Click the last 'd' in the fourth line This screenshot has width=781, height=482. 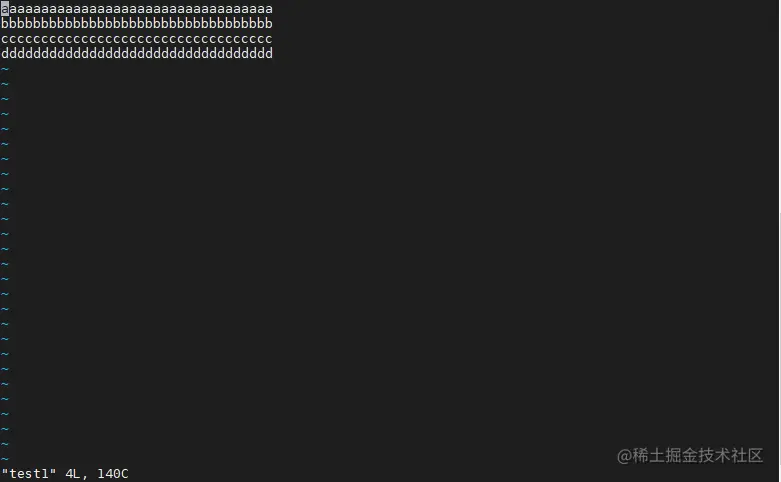point(269,53)
